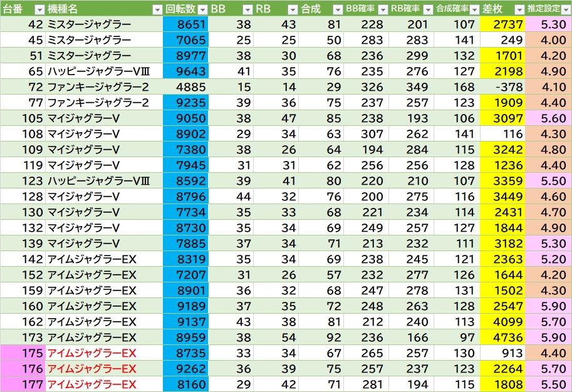Select machine number 109 cell
The width and height of the screenshot is (572, 392).
(x=23, y=150)
